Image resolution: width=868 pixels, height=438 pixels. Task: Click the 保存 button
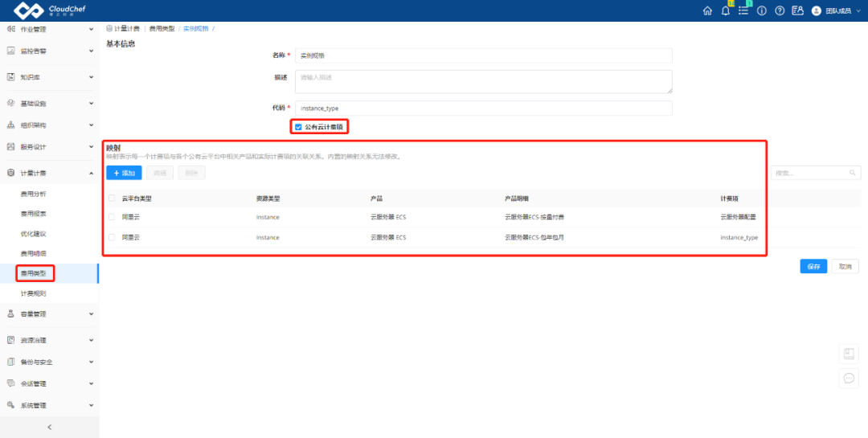pos(813,266)
